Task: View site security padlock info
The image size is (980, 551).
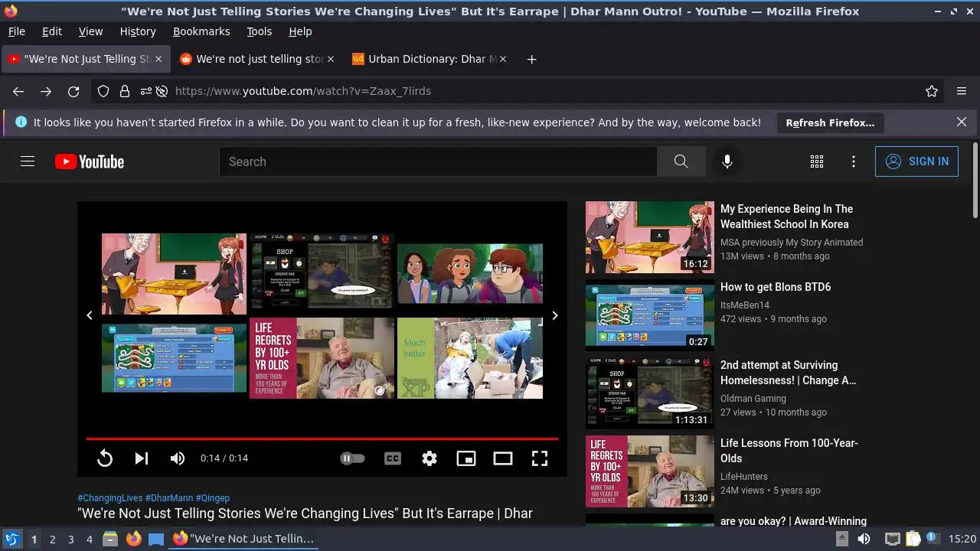Action: click(124, 91)
